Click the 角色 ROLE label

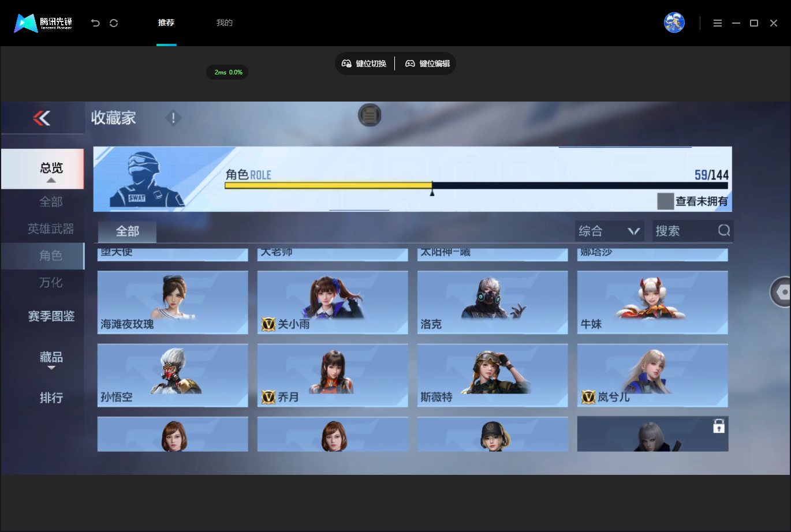point(248,175)
